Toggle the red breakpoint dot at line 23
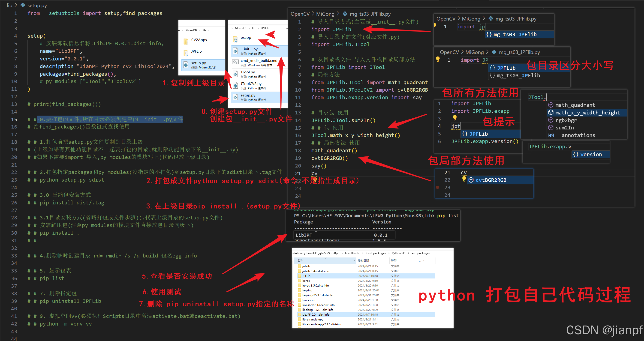The height and width of the screenshot is (341, 644). [437, 187]
